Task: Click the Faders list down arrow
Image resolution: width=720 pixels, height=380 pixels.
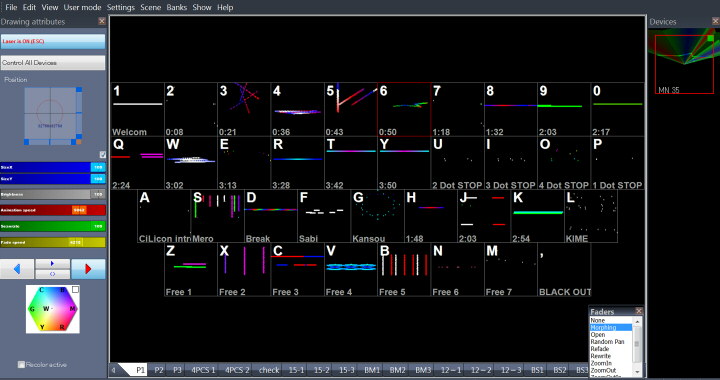Action: pos(637,371)
